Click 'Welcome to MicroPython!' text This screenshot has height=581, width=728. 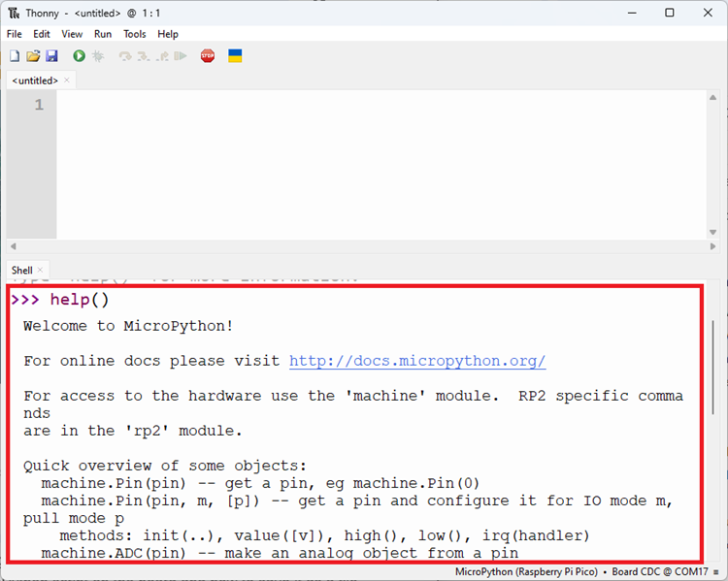point(128,326)
